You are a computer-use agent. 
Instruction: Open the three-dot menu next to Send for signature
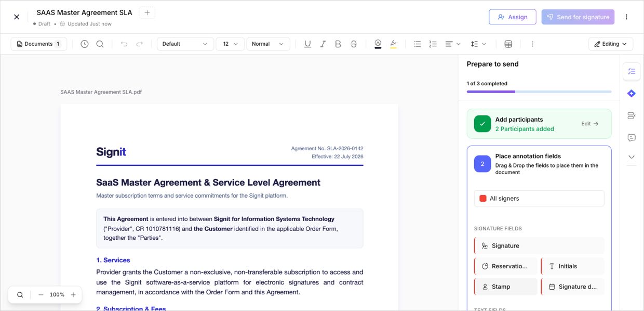click(x=626, y=17)
